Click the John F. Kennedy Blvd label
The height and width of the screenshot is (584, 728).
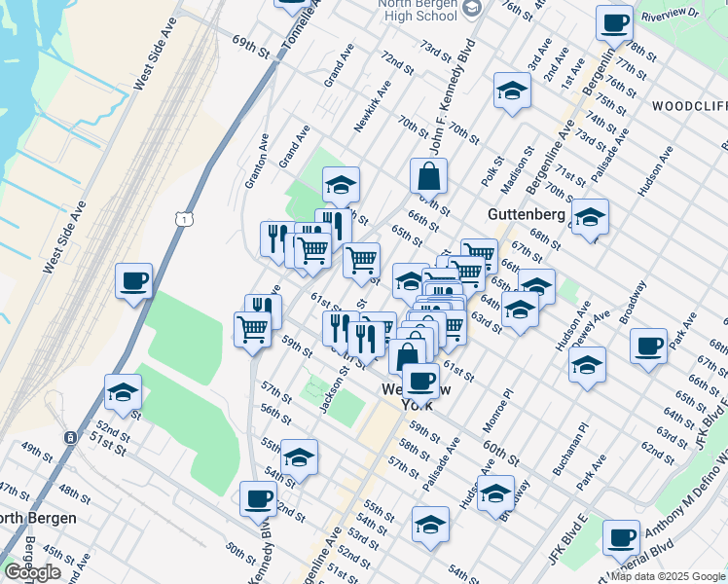pyautogui.click(x=454, y=97)
